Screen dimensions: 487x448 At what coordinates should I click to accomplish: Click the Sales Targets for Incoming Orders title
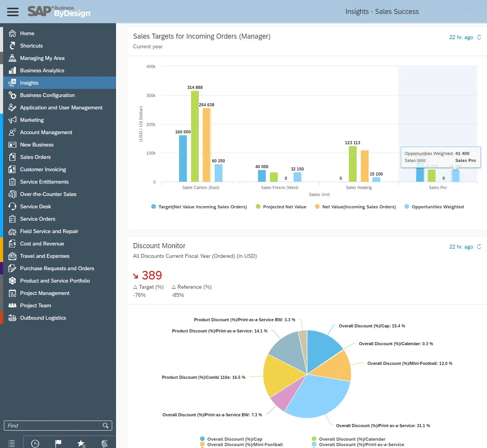[x=202, y=36]
